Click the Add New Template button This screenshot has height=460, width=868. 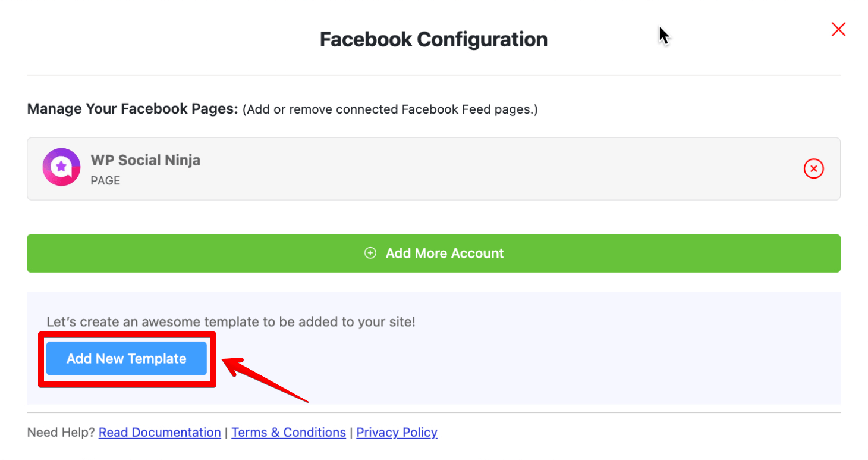127,359
